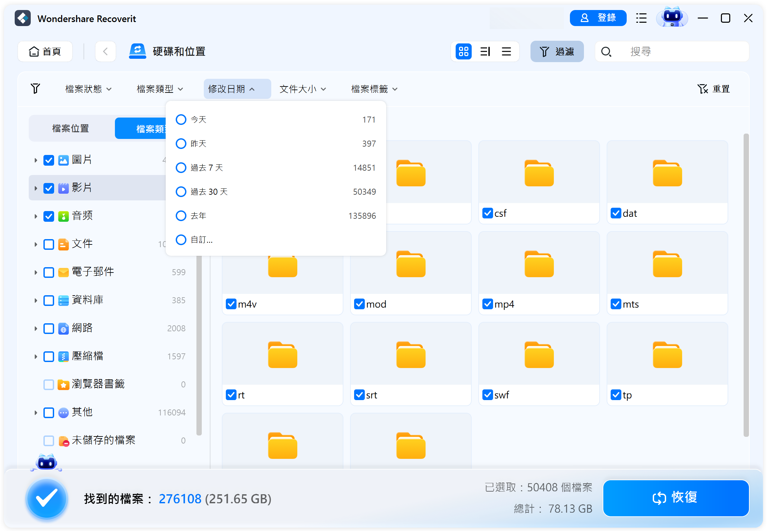Choose 昨天 from date menu
The width and height of the screenshot is (767, 532).
coord(276,144)
